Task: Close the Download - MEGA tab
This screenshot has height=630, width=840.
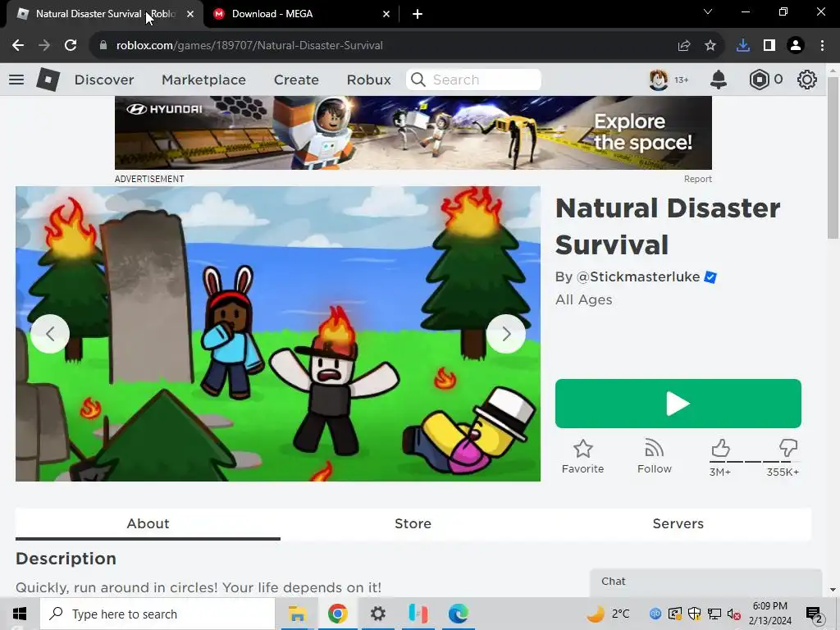Action: [386, 14]
